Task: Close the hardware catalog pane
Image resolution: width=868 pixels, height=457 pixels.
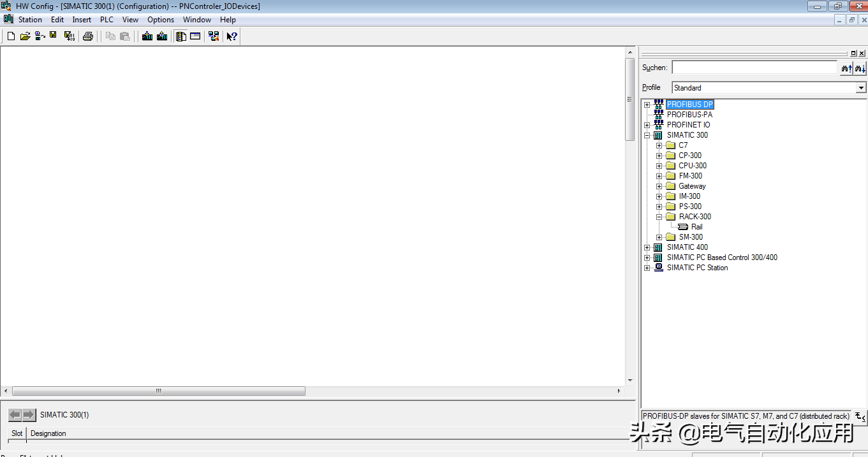Action: pos(862,54)
